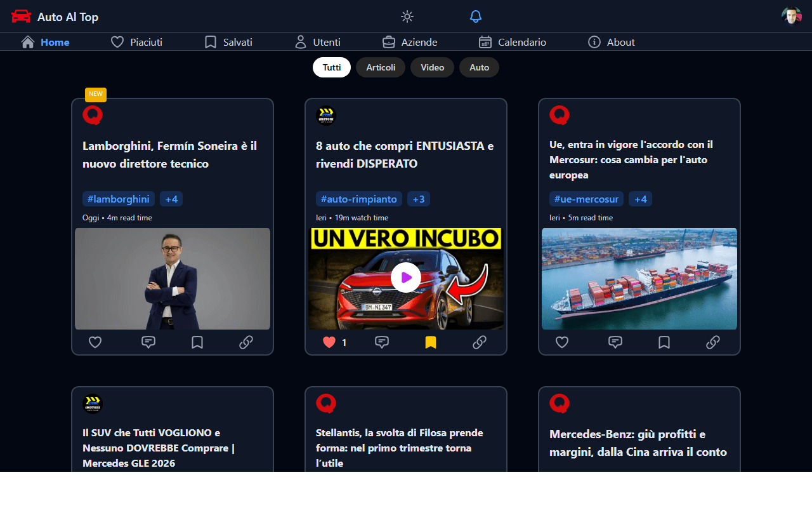Open 8 auto che compri ENTUSIASTA title
Image resolution: width=812 pixels, height=508 pixels.
coord(405,155)
